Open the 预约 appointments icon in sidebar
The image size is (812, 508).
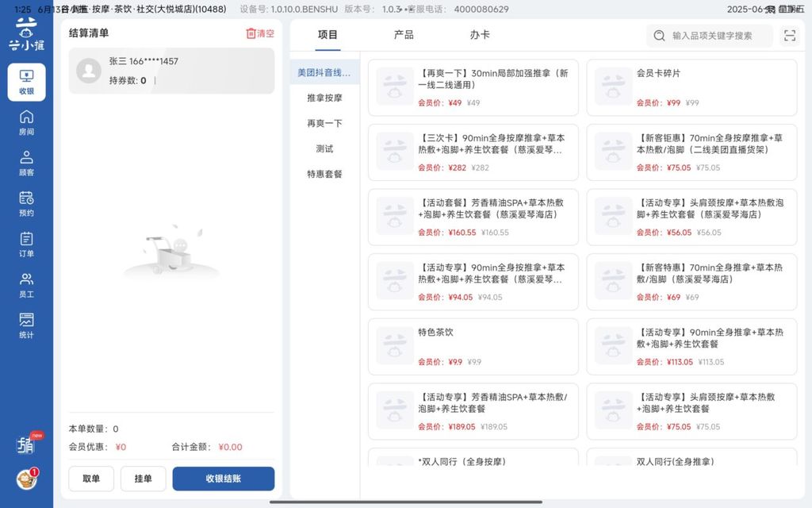[x=26, y=204]
